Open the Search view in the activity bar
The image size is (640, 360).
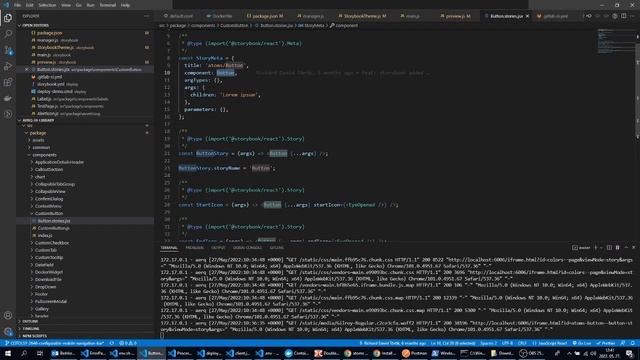point(8,34)
